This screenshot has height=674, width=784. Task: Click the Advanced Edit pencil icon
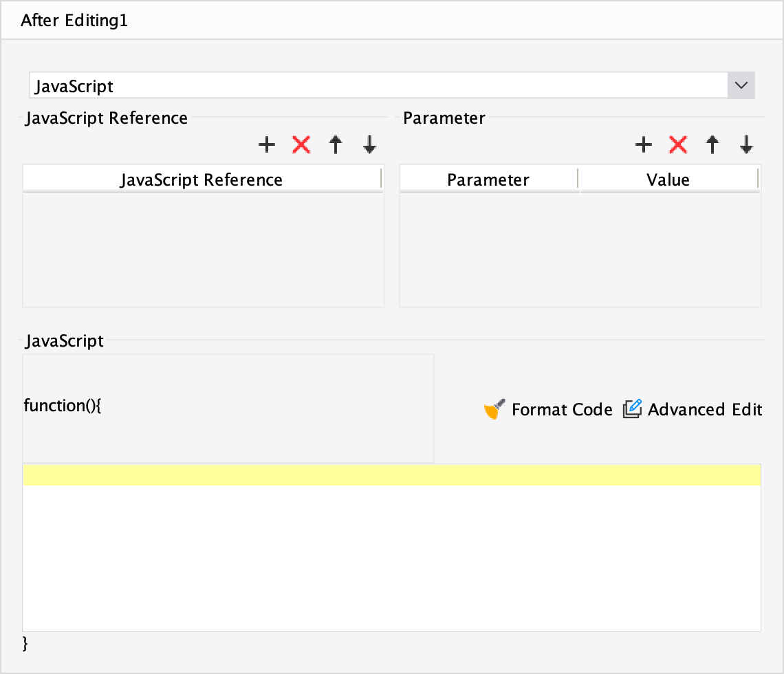pos(633,409)
